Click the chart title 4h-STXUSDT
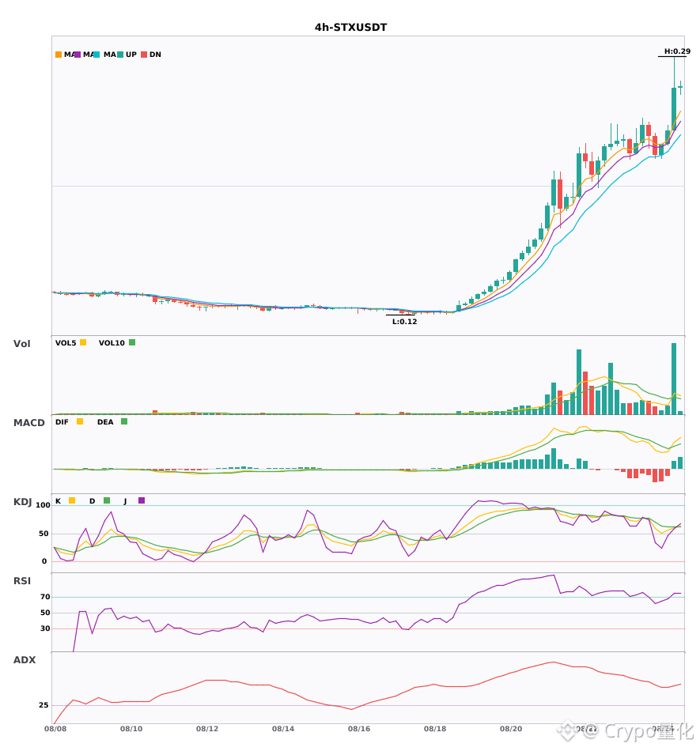Image resolution: width=700 pixels, height=751 pixels. (350, 28)
